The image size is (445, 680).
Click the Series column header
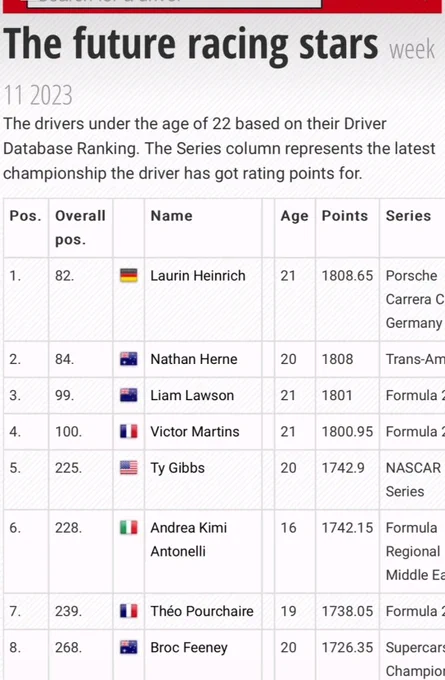tap(409, 216)
